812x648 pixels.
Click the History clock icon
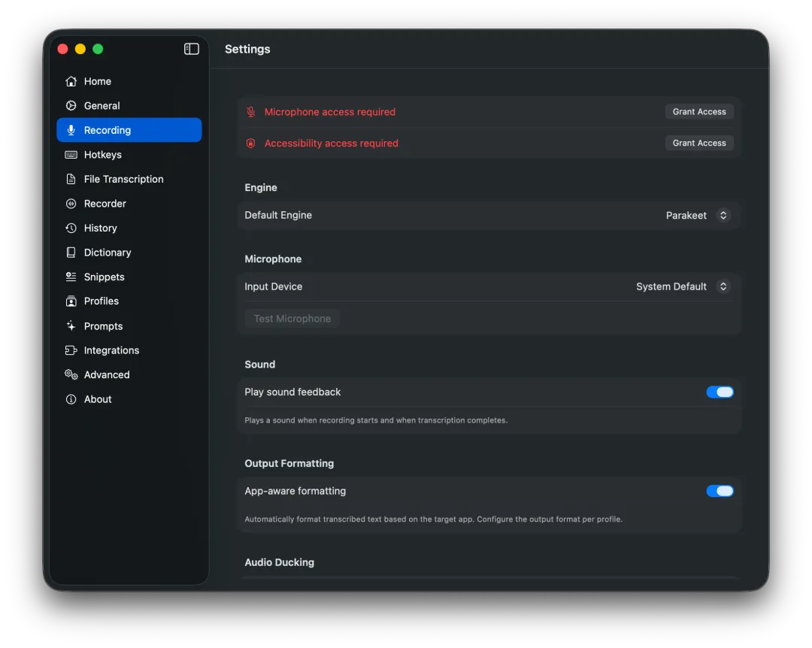click(x=71, y=228)
